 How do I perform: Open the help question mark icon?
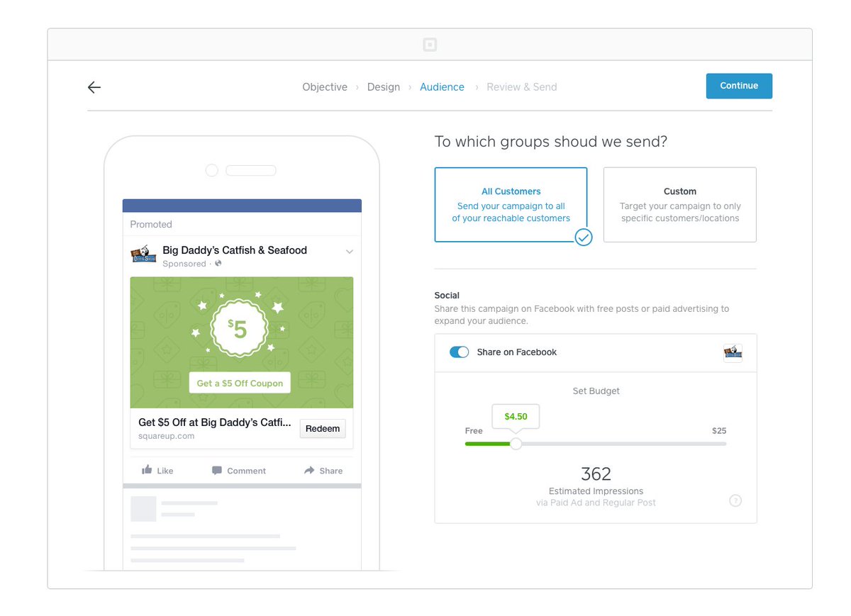tap(735, 500)
